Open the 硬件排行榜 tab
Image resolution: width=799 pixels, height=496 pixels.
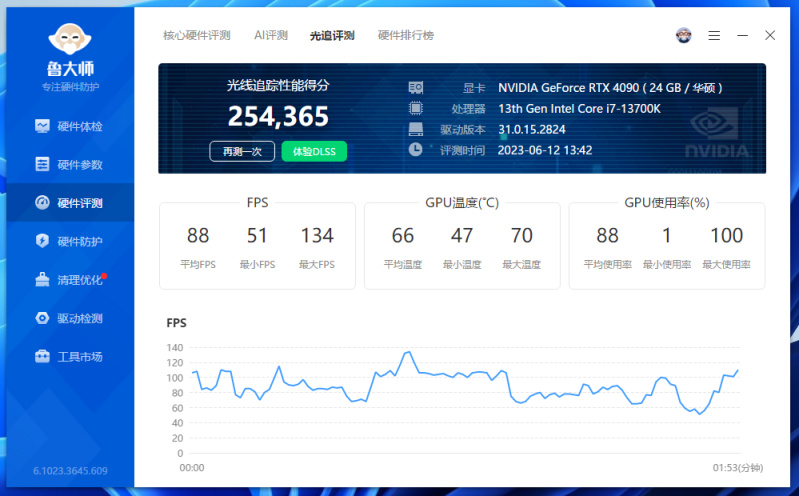click(406, 35)
